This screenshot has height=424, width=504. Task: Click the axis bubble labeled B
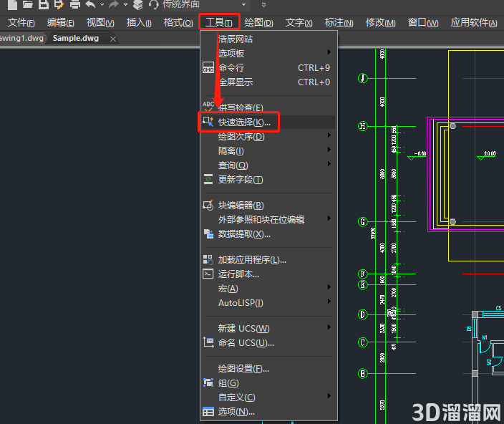click(x=363, y=374)
